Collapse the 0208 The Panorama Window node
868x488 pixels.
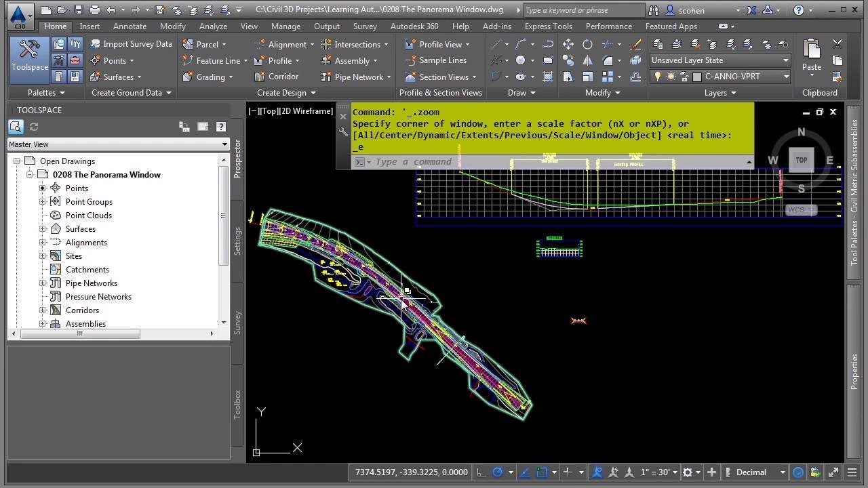(30, 174)
